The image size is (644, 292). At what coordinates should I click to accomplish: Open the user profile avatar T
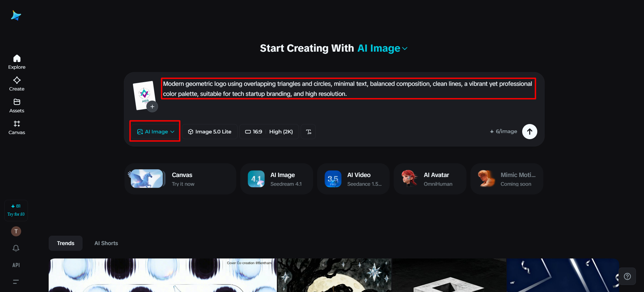coord(16,231)
